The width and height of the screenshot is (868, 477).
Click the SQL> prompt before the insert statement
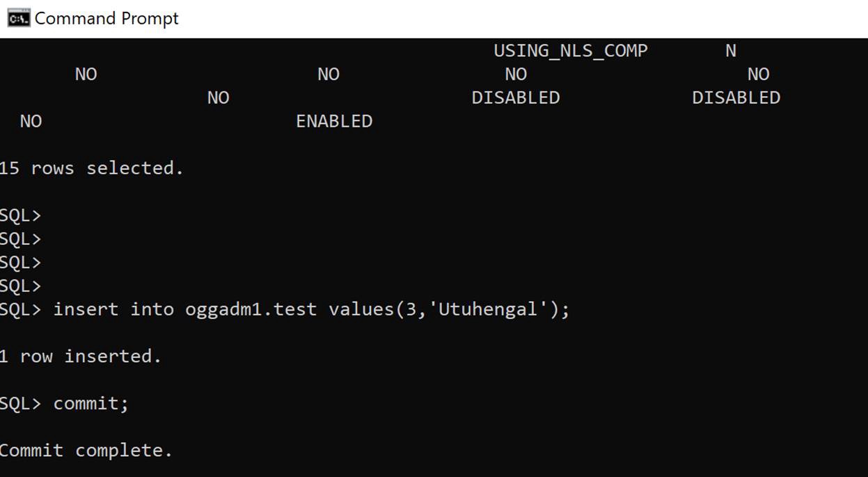20,309
